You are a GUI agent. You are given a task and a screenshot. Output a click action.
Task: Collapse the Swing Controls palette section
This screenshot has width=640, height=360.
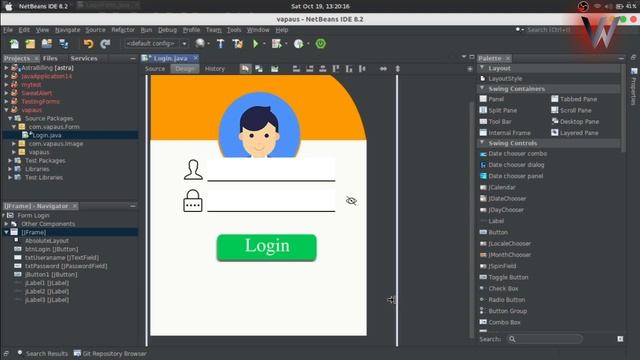click(x=482, y=143)
